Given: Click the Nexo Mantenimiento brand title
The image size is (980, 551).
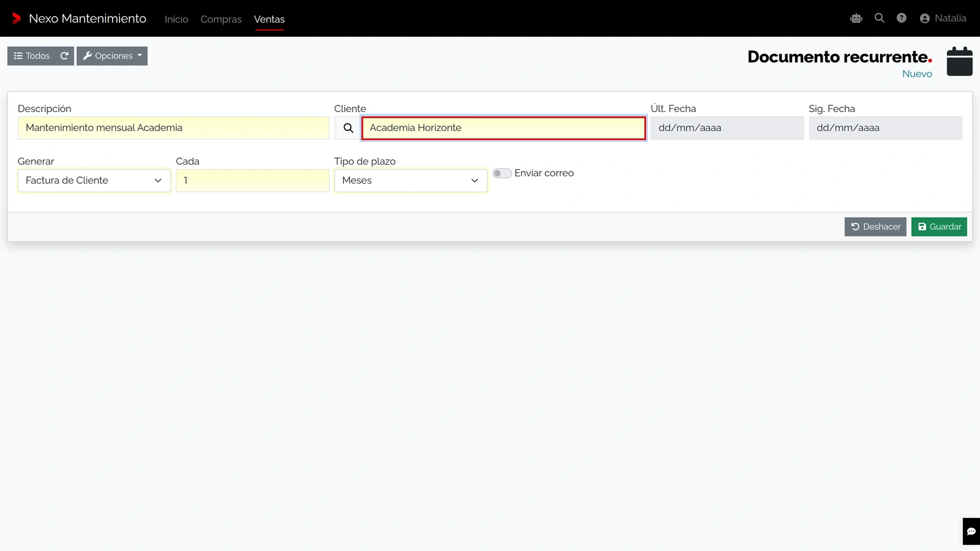Looking at the screenshot, I should pos(88,18).
